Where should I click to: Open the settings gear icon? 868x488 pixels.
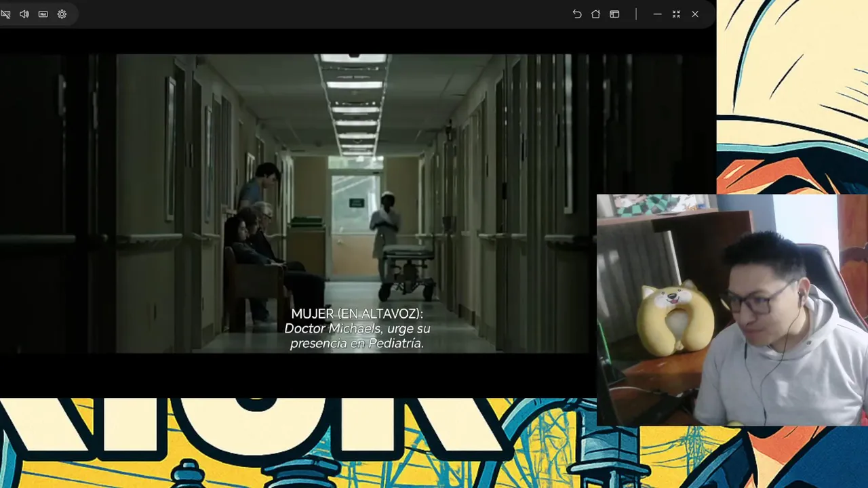pos(62,14)
